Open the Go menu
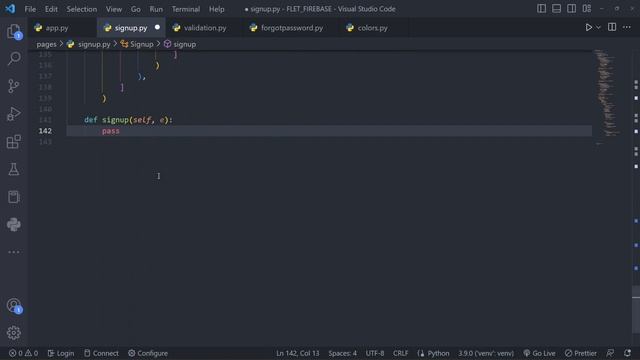This screenshot has width=640, height=360. click(136, 9)
